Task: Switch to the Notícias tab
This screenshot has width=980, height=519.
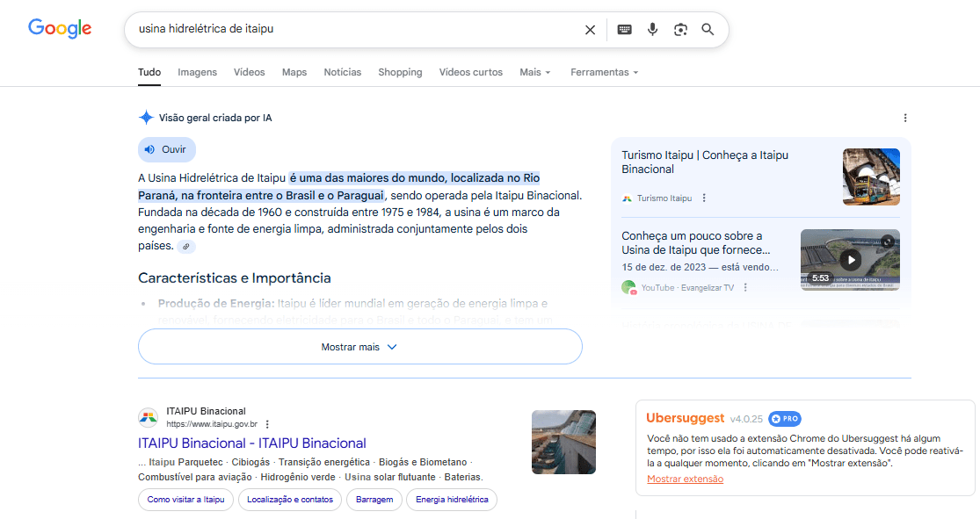Action: click(342, 72)
